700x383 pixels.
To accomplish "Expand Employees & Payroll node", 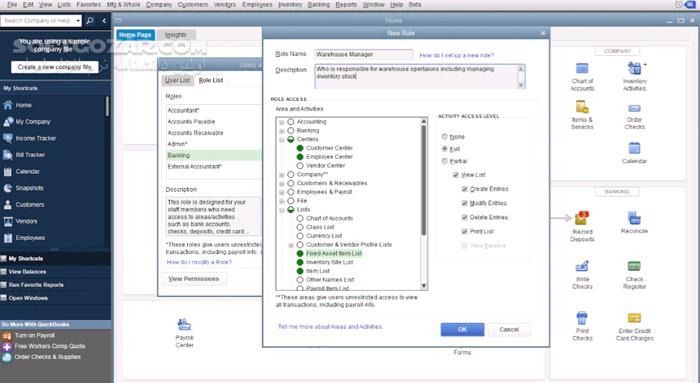I will 282,192.
